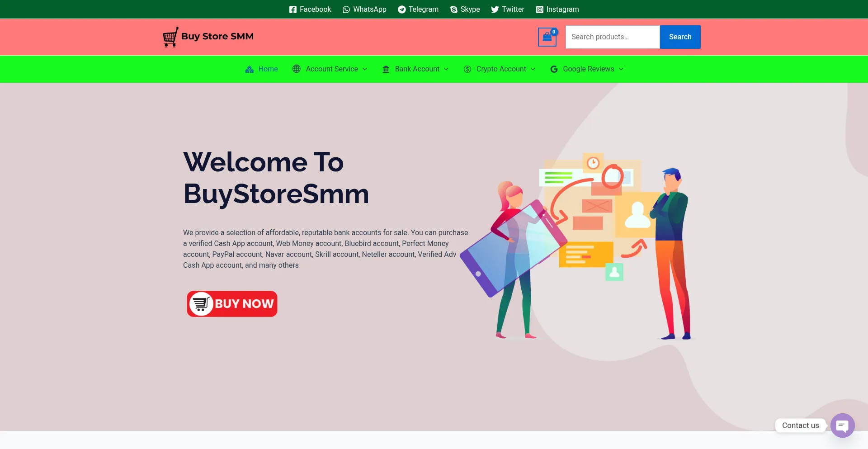Viewport: 868px width, 449px height.
Task: Click the dollar coin icon for Crypto
Action: click(x=467, y=69)
